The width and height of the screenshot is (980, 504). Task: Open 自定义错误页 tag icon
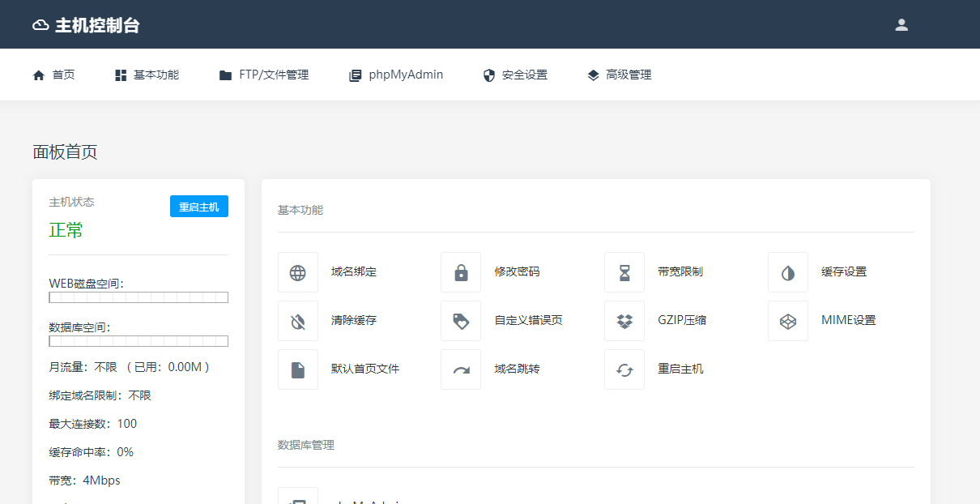coord(461,320)
